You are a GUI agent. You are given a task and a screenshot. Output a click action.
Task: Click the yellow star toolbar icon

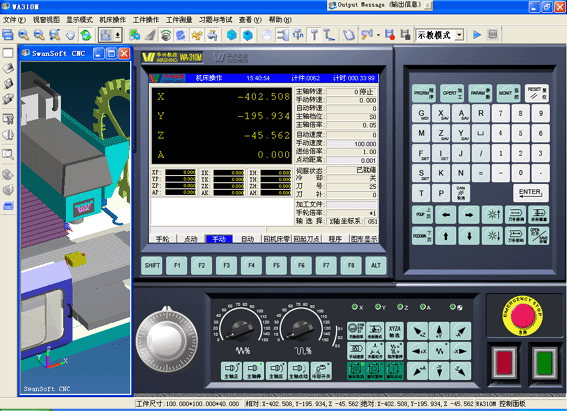196,35
